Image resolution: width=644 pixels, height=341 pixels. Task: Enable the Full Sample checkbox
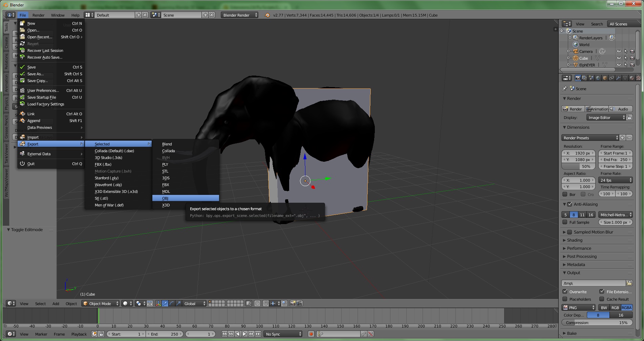click(565, 222)
